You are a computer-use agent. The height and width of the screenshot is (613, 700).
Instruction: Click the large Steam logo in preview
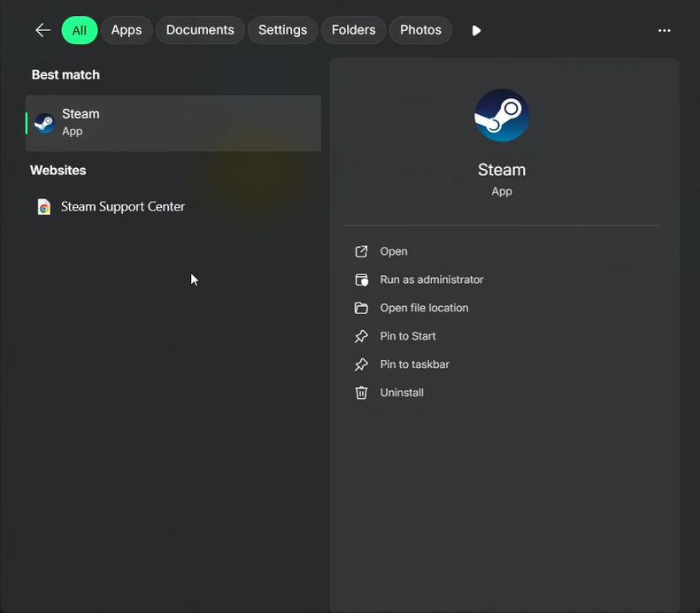coord(502,115)
